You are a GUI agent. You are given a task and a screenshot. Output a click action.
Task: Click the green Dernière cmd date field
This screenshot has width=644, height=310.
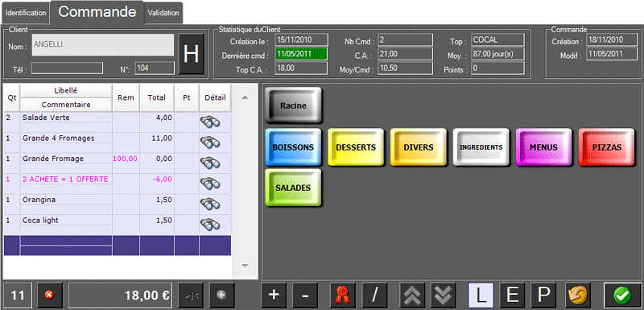coord(301,54)
